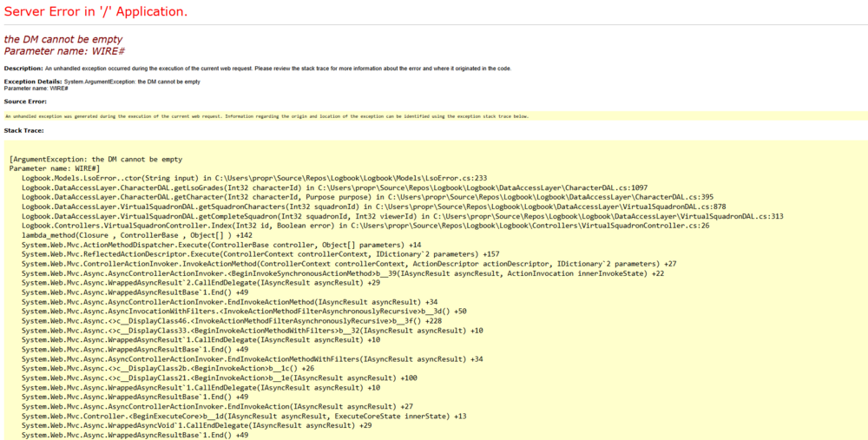Click the "EndInvokeAction(IAsyncResult asyncResult) +27" line

pos(218,406)
